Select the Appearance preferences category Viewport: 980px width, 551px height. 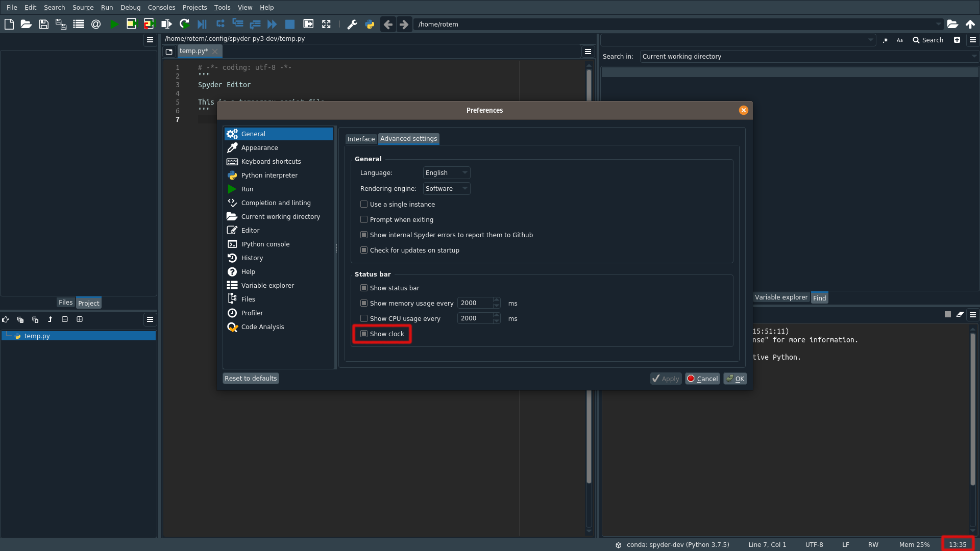(259, 147)
